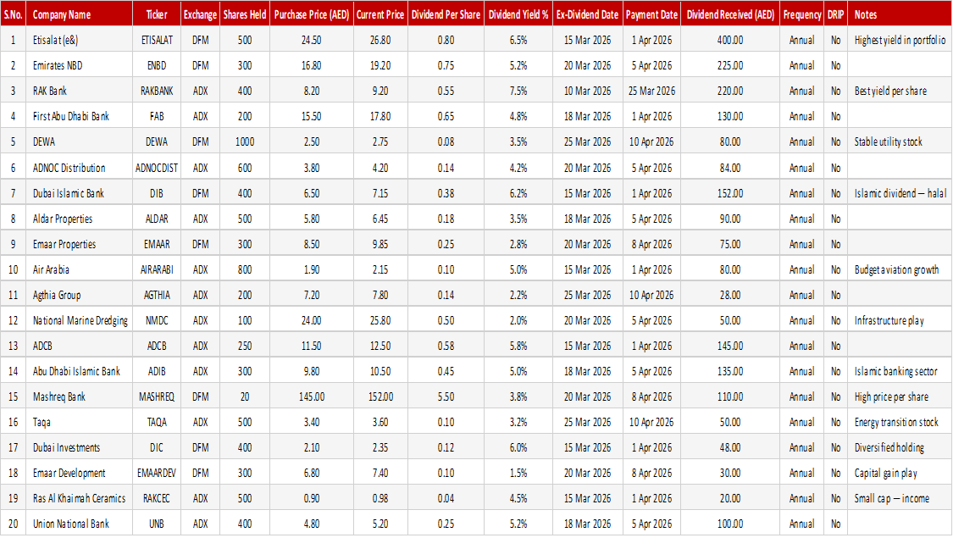Select the Islamic banking sector note

900,371
